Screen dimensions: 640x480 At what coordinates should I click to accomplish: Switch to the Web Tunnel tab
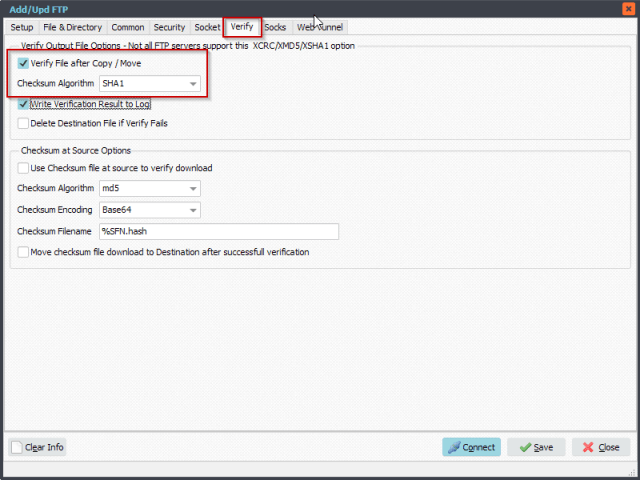click(x=320, y=27)
